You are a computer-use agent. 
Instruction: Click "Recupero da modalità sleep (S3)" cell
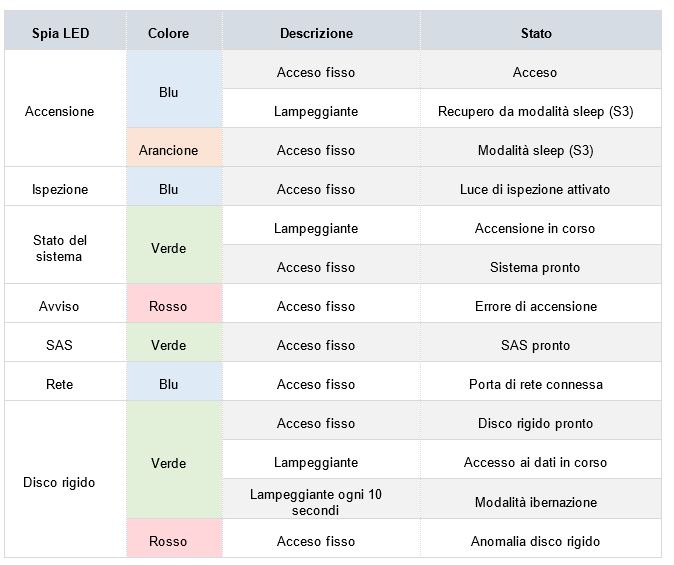(535, 111)
